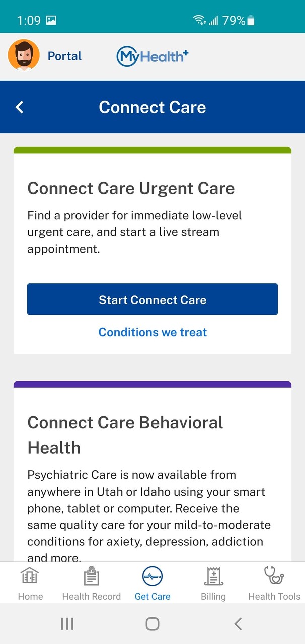
Task: Tap the profile avatar icon
Action: [24, 55]
